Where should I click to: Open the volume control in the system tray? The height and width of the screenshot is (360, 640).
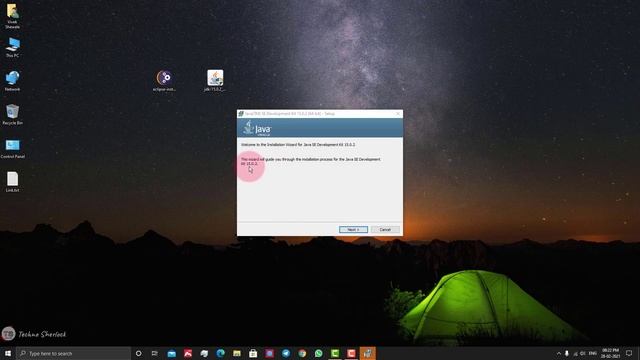[x=582, y=353]
